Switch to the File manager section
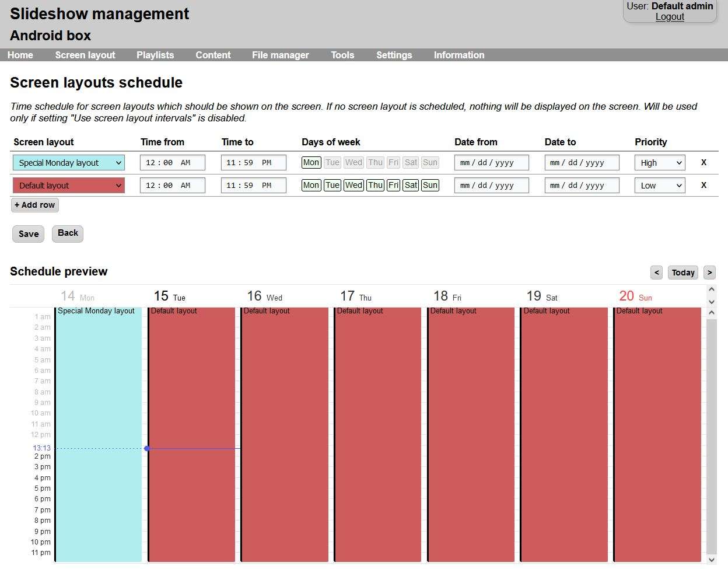This screenshot has height=569, width=728. 280,55
